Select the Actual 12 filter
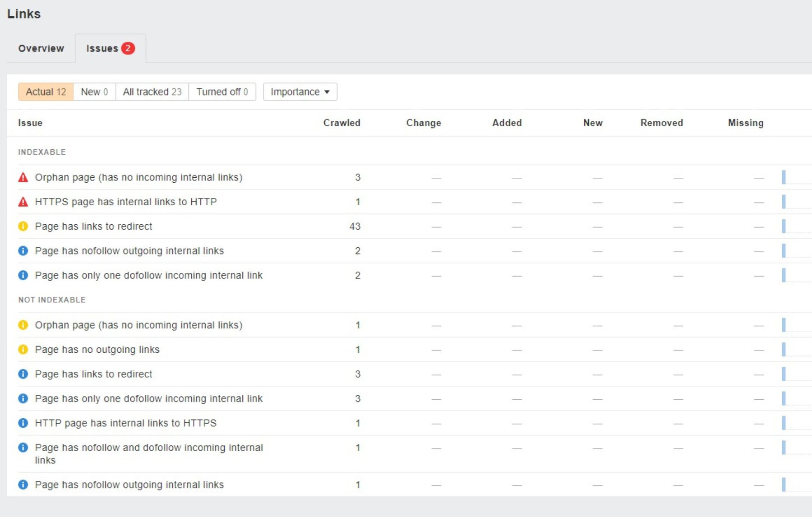 (46, 92)
